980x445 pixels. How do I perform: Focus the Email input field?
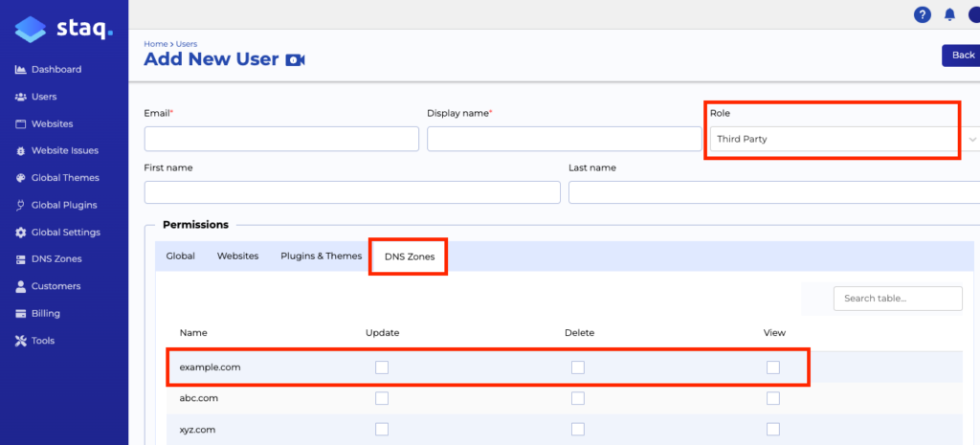pos(281,139)
